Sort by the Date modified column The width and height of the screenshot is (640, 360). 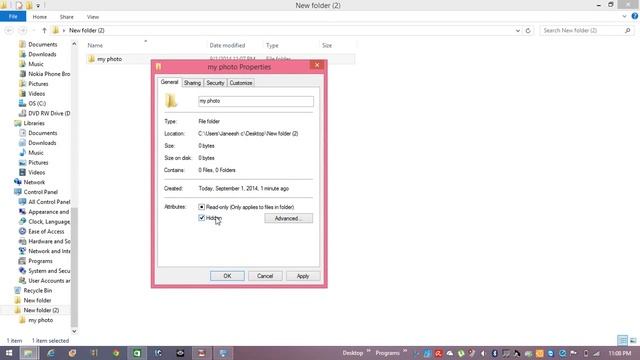pos(227,45)
